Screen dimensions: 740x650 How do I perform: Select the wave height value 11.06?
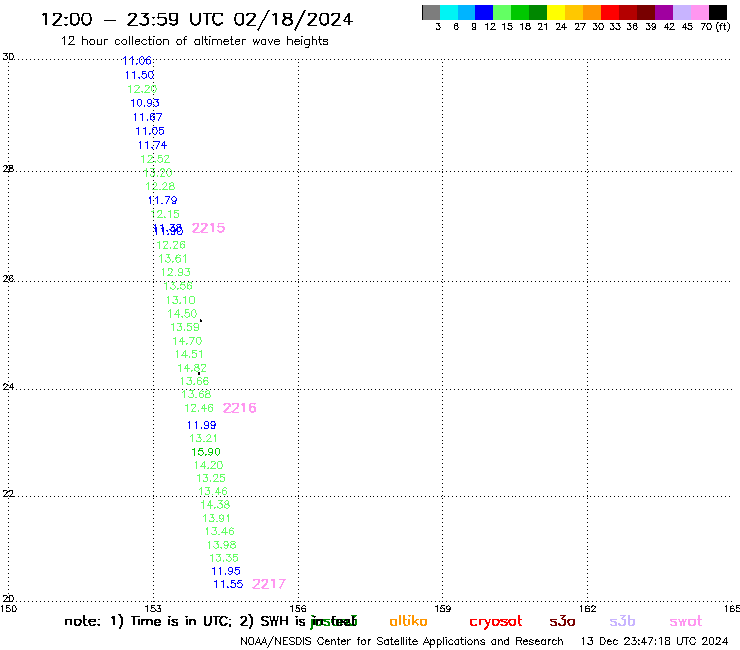click(x=137, y=61)
